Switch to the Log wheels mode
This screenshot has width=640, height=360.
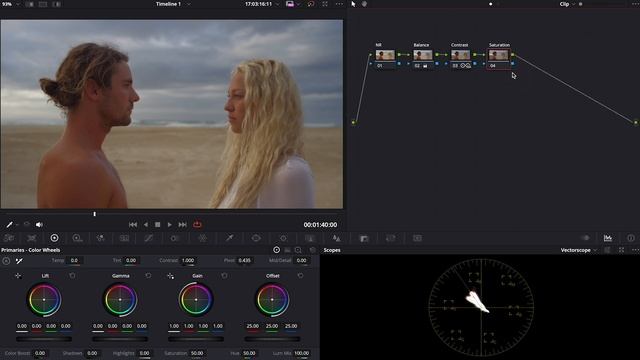[298, 250]
